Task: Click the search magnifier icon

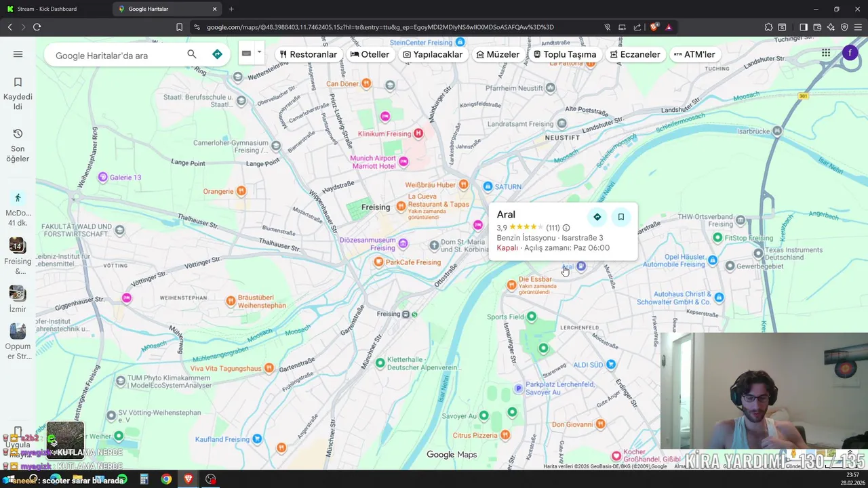Action: pyautogui.click(x=192, y=54)
